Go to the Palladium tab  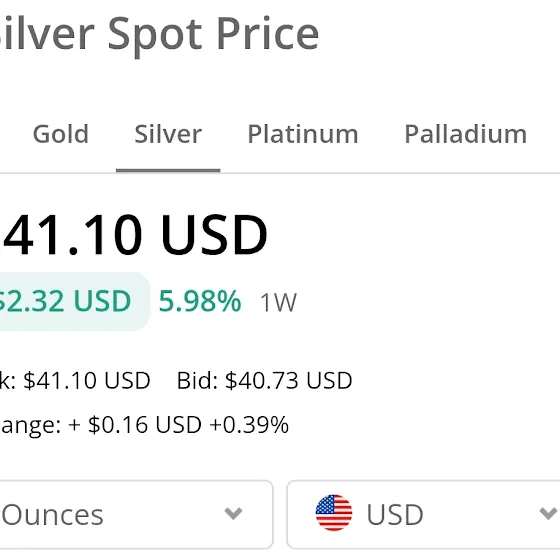coord(465,134)
